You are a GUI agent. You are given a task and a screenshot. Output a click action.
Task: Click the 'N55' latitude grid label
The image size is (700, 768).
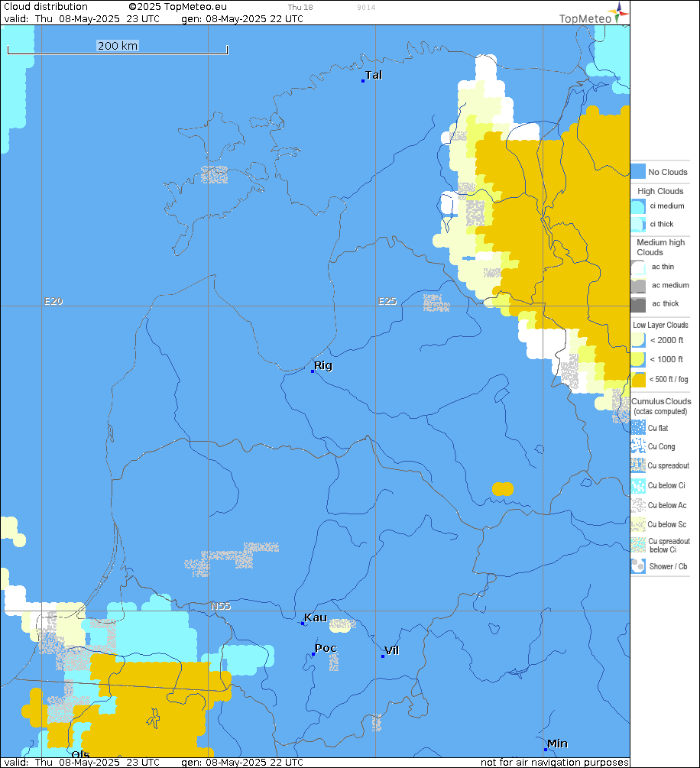click(221, 606)
